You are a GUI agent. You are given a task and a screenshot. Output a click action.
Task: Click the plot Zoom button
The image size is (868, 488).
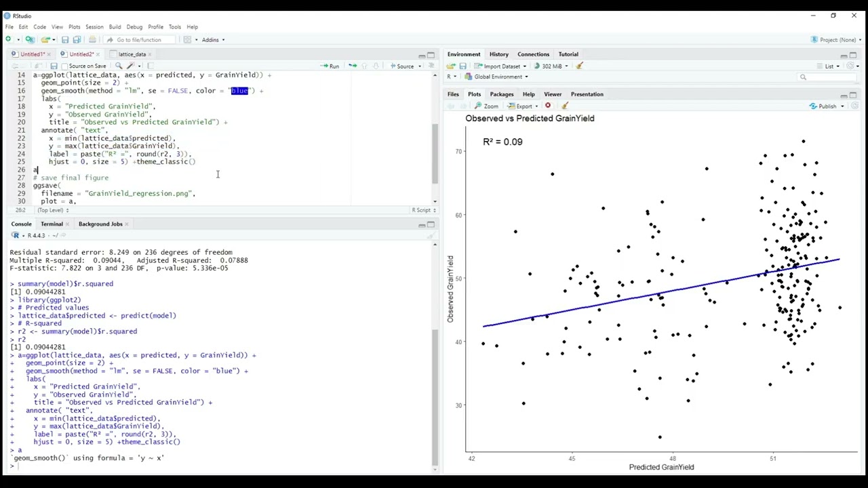click(486, 106)
